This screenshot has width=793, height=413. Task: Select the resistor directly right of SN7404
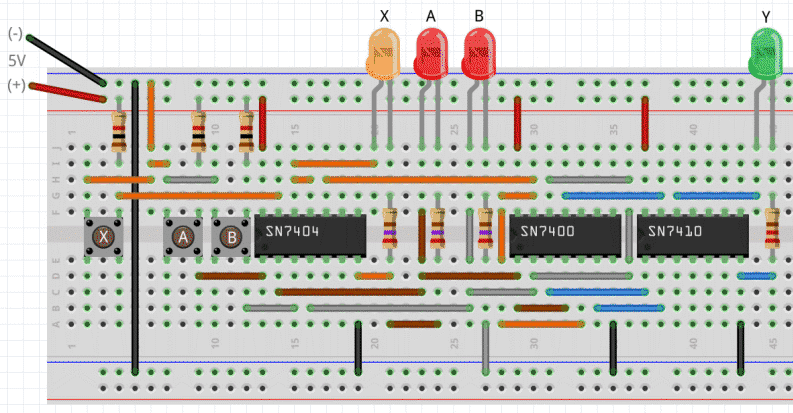(x=389, y=230)
